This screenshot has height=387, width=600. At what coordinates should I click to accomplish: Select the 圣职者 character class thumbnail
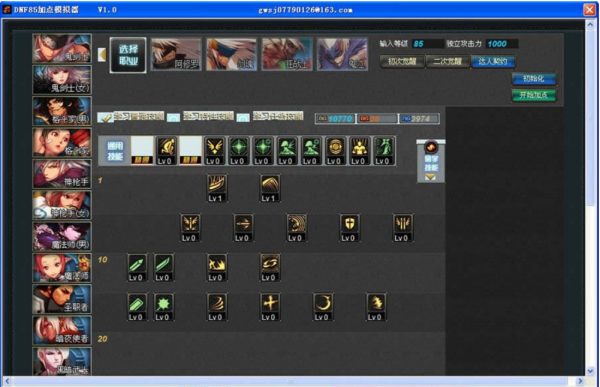(x=62, y=299)
